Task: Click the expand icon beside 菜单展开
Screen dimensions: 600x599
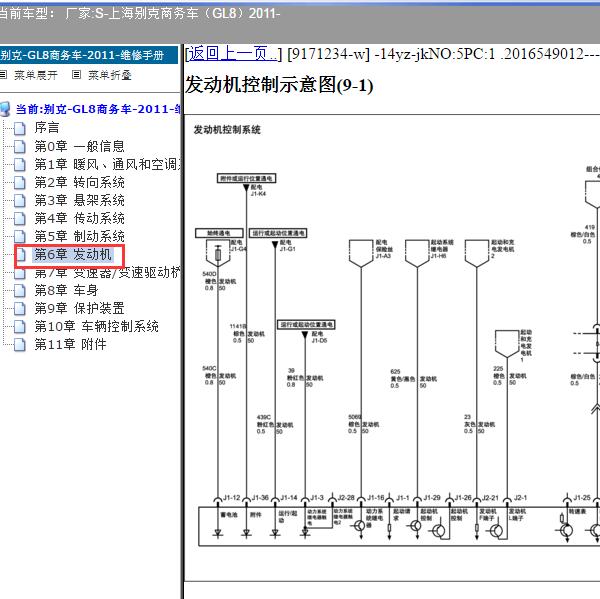Action: click(3, 75)
